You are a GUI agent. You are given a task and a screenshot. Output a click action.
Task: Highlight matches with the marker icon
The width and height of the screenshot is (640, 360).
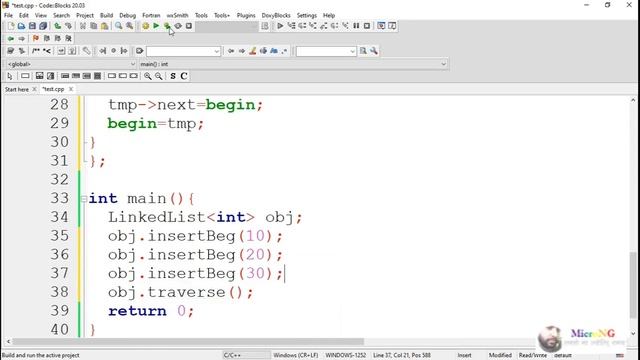[253, 51]
